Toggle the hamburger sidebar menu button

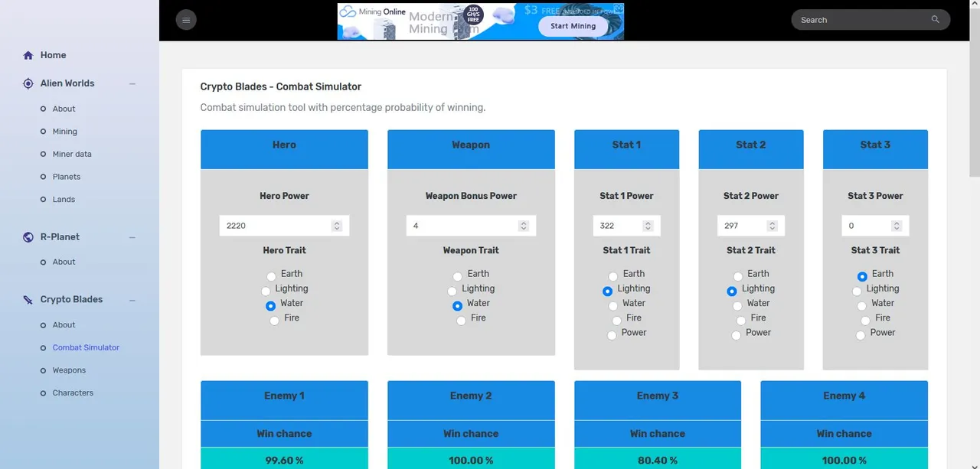point(186,20)
